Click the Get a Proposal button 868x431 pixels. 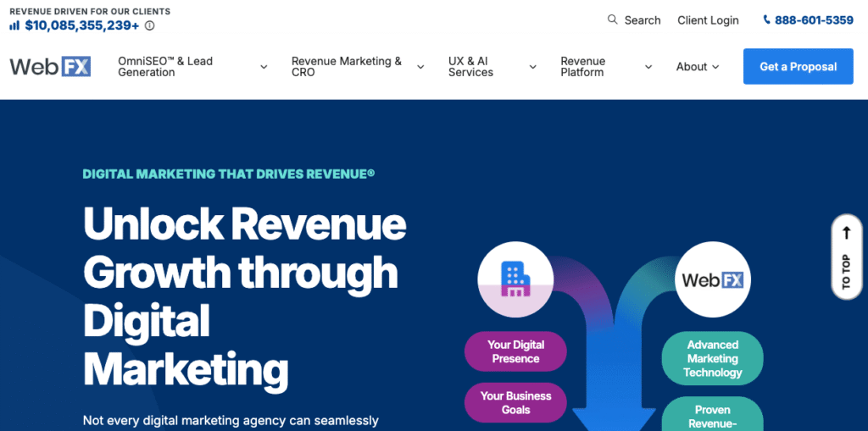[798, 66]
